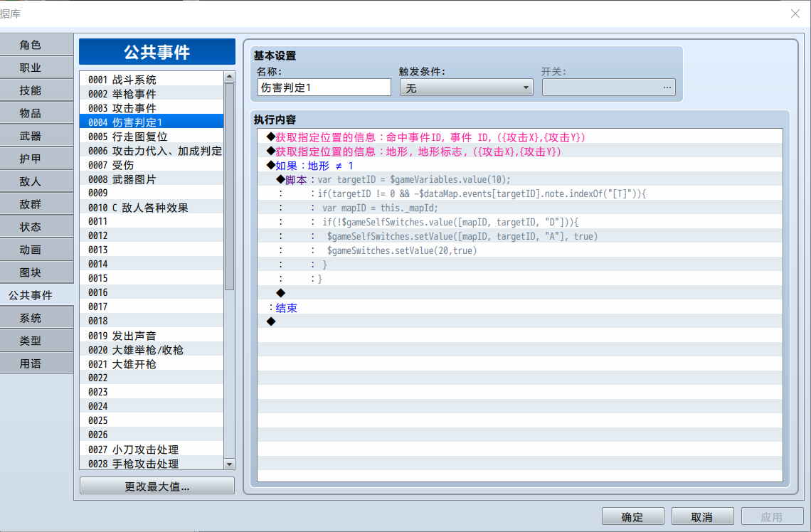
Task: Select event 0010 C 敌人各种效果
Action: pos(152,207)
